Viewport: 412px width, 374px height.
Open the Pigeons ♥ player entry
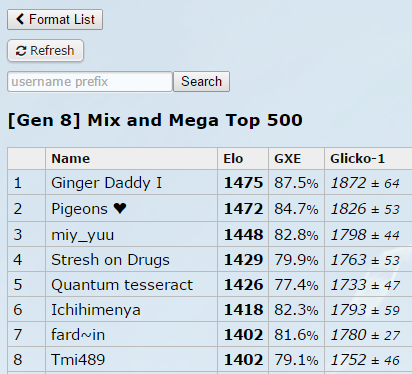[89, 209]
